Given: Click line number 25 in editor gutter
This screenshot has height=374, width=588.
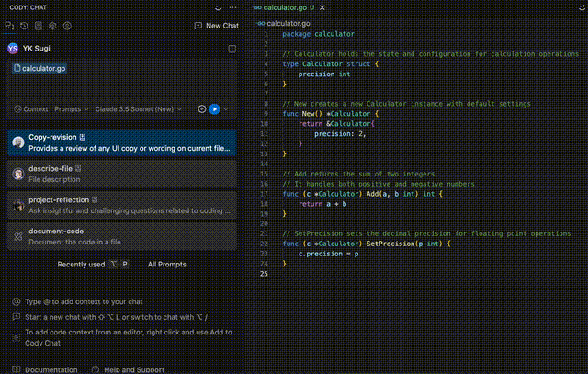Looking at the screenshot, I should pos(264,274).
